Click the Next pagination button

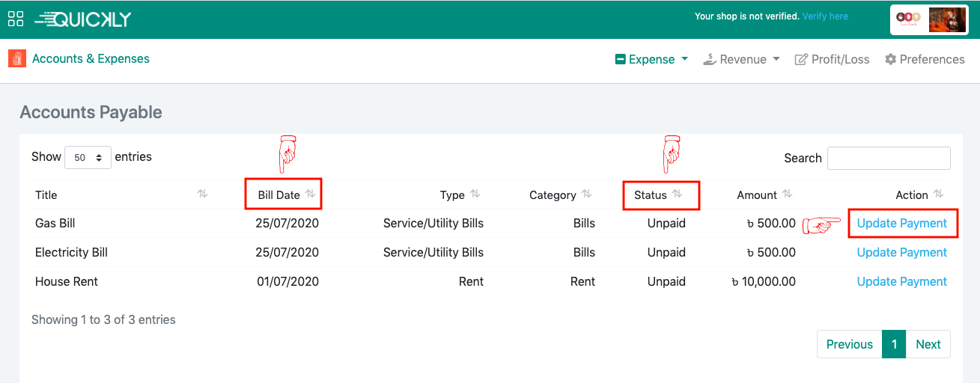[x=928, y=344]
